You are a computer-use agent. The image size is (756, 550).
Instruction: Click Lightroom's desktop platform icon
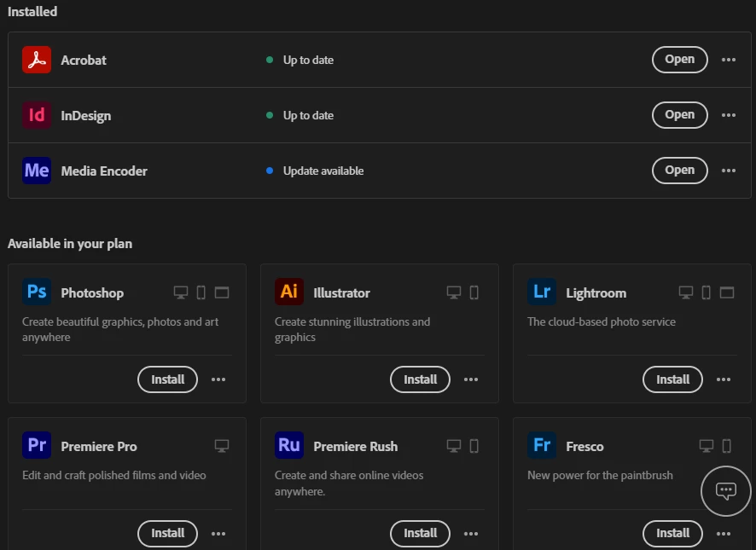point(686,292)
